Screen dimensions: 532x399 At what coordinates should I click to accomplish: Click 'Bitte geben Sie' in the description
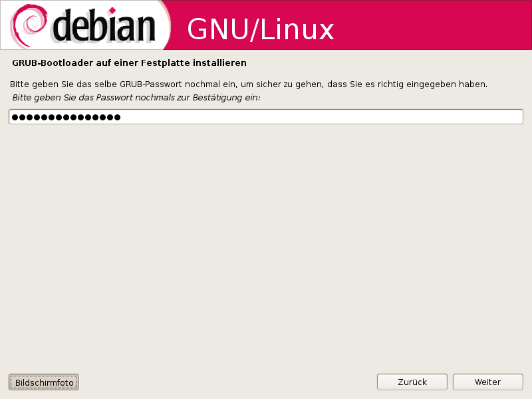[x=42, y=84]
